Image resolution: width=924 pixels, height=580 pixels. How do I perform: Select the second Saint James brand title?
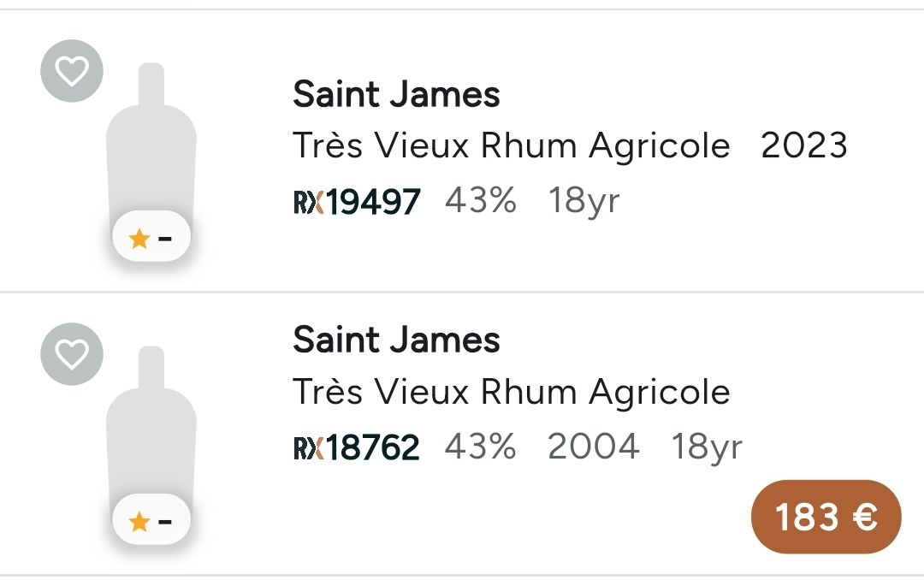pyautogui.click(x=396, y=340)
